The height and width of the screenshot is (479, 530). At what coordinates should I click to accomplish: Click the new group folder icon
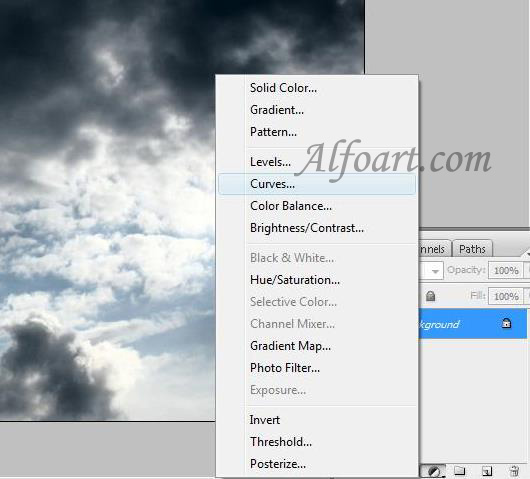click(x=460, y=471)
